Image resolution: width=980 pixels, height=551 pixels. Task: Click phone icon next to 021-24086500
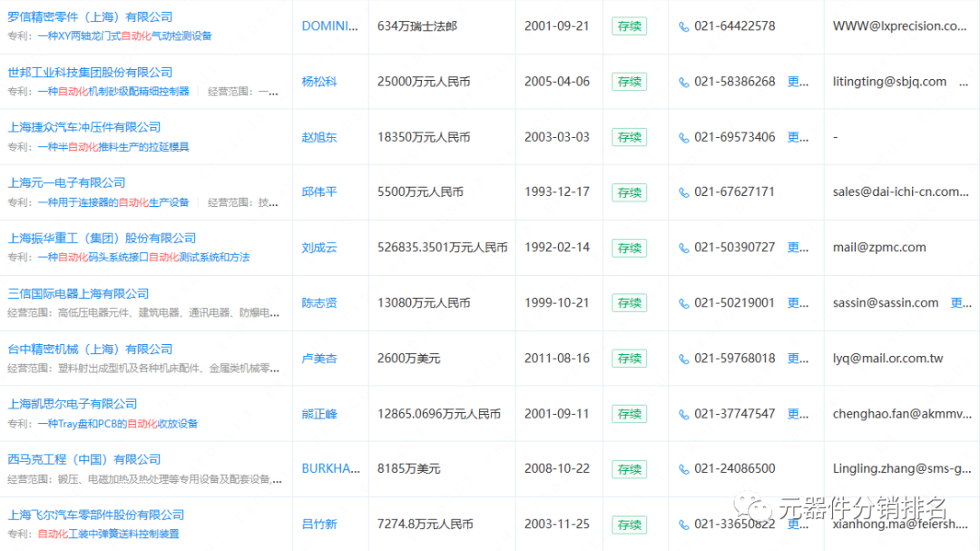point(684,469)
